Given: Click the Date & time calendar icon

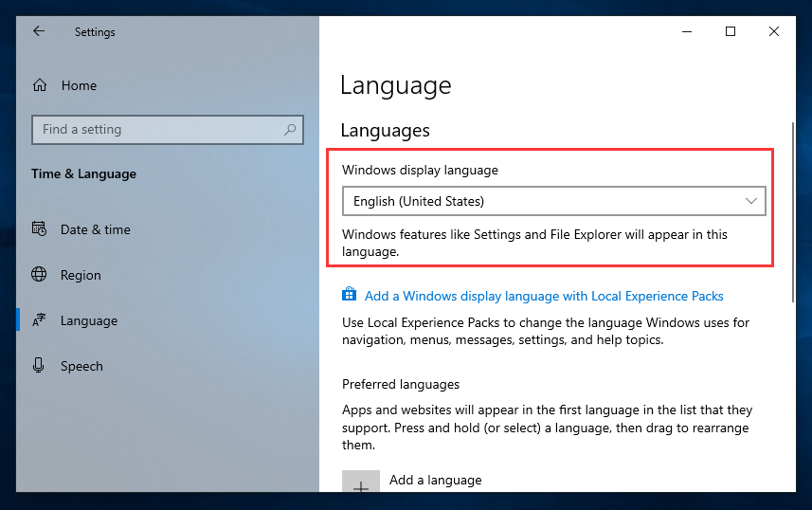Looking at the screenshot, I should 39,228.
